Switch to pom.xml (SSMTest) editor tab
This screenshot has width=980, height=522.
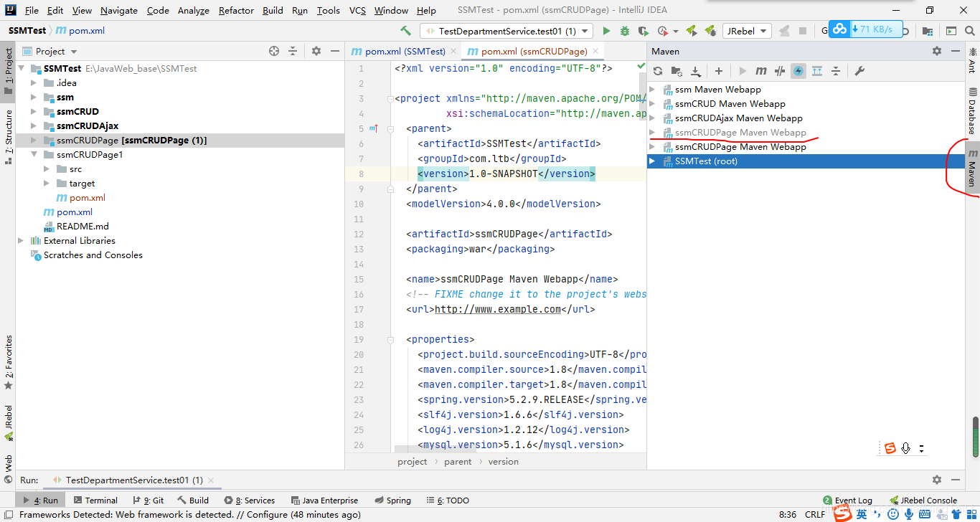[x=405, y=51]
